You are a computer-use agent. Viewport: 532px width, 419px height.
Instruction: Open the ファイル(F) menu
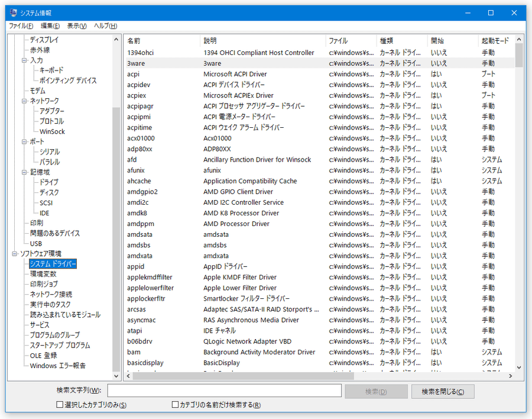tap(21, 26)
